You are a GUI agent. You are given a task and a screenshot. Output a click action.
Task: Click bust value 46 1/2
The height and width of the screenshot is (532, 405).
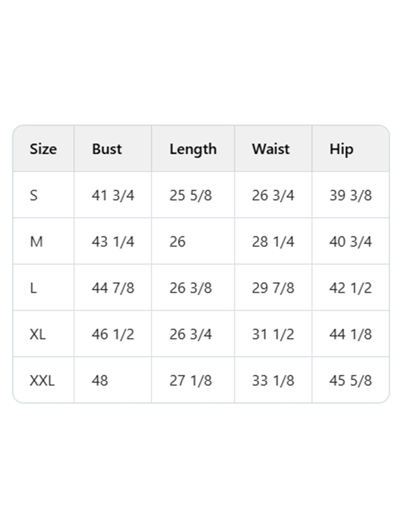(x=113, y=334)
